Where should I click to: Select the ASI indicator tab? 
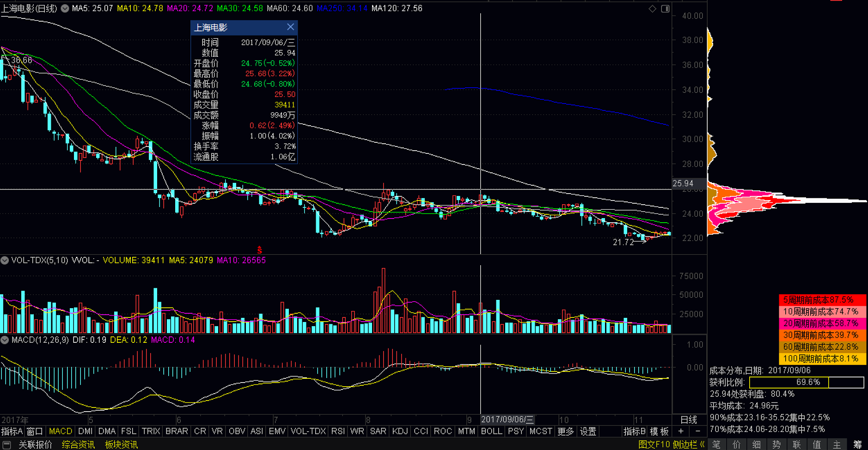(257, 431)
